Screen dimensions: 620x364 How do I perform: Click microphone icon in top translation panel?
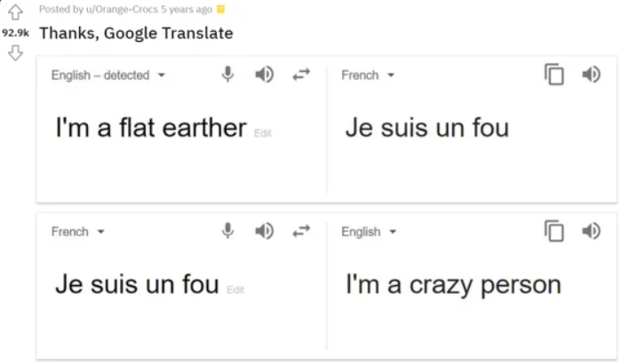228,75
